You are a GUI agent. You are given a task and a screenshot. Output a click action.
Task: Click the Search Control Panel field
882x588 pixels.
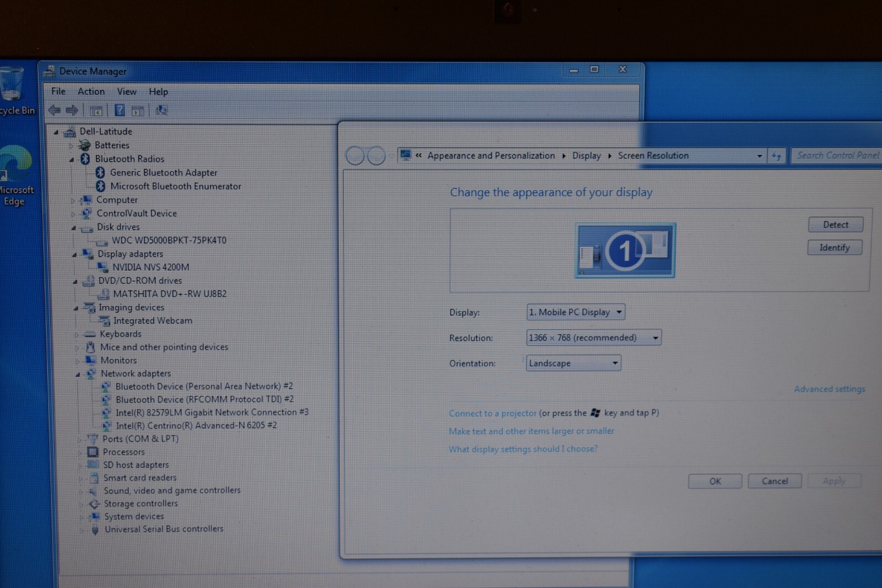click(837, 156)
